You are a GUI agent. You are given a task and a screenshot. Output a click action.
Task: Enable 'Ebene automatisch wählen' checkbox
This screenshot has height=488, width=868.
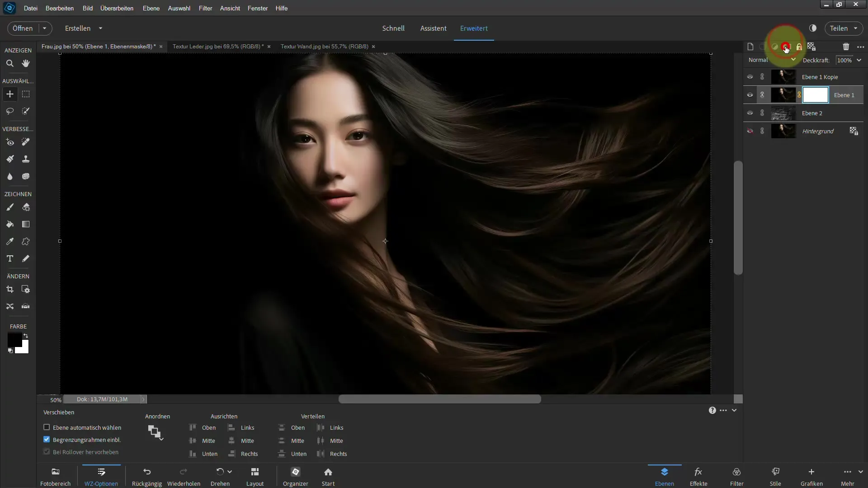pyautogui.click(x=47, y=427)
